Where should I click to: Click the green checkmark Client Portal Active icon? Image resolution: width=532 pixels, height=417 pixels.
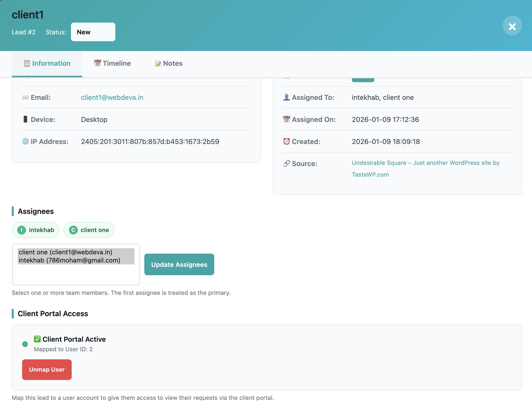point(37,339)
